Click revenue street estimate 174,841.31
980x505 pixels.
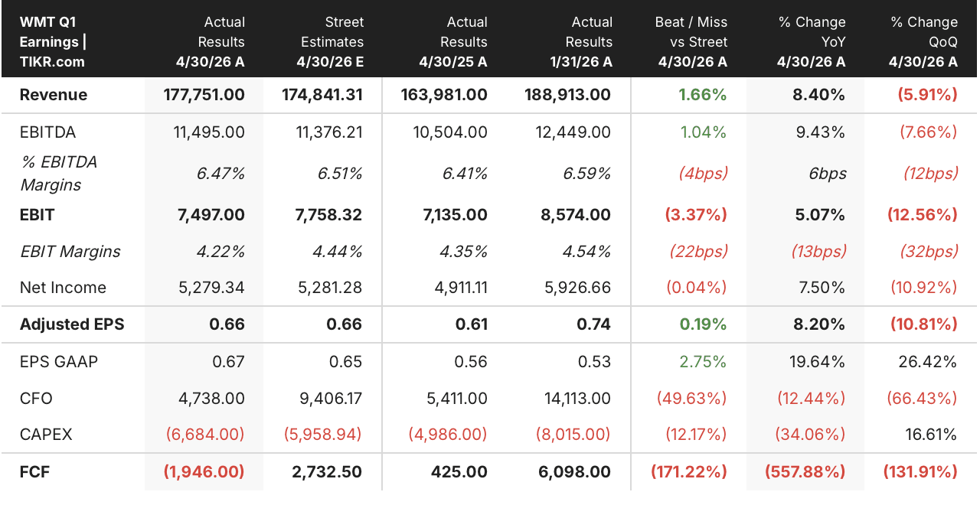pos(322,95)
